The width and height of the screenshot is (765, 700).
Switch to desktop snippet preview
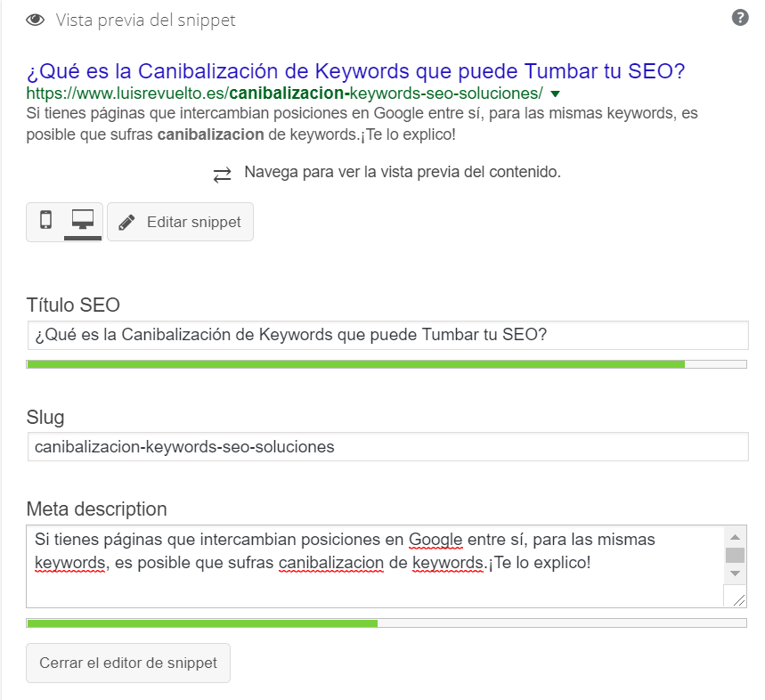click(83, 221)
